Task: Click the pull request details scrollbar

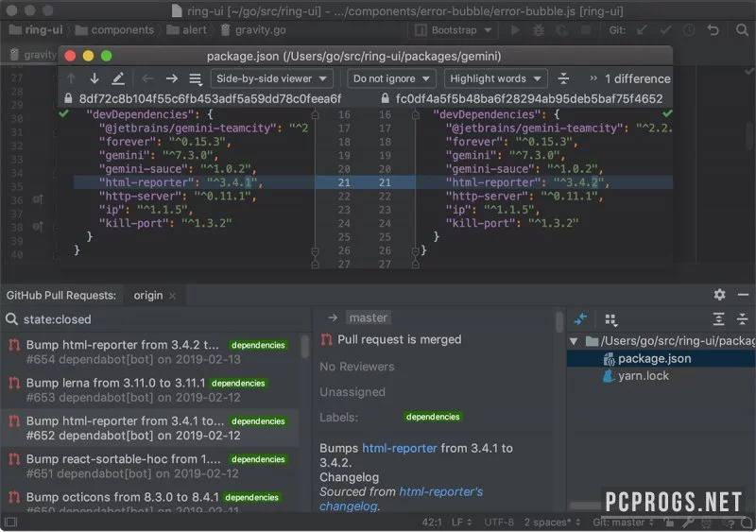Action: tap(559, 322)
